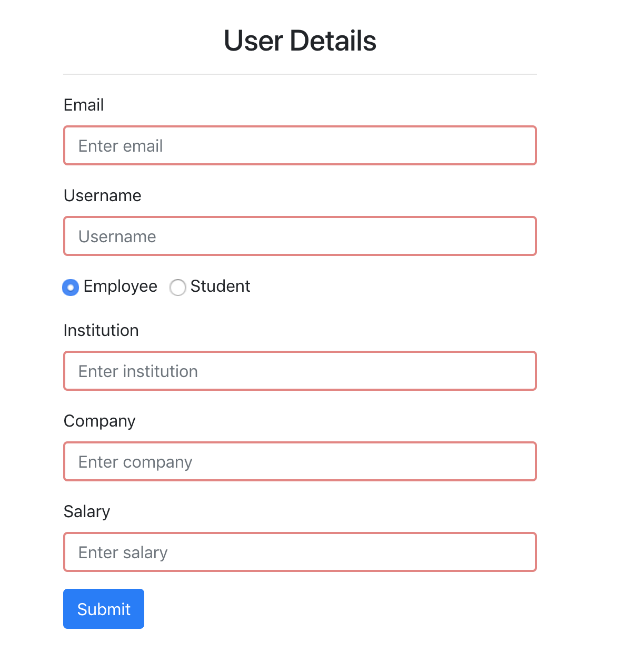The width and height of the screenshot is (617, 672).
Task: Click the Username field label
Action: point(103,195)
